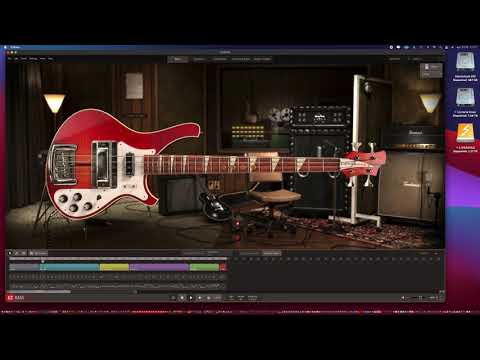Select the green song part block
Screen dimensions: 480x360
204,267
